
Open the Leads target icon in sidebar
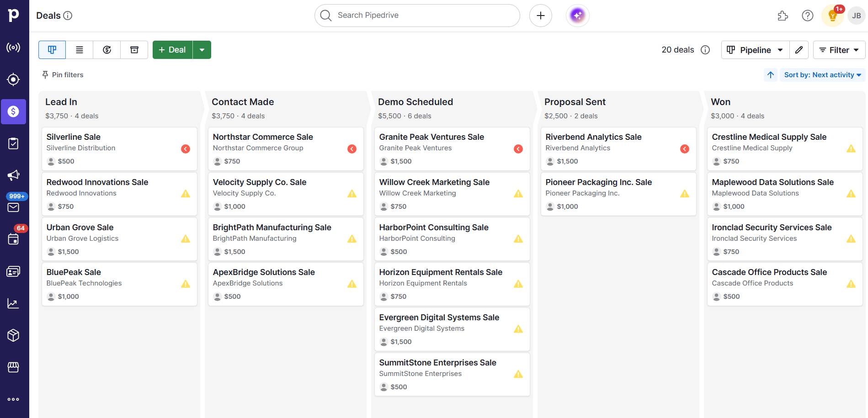pos(14,79)
